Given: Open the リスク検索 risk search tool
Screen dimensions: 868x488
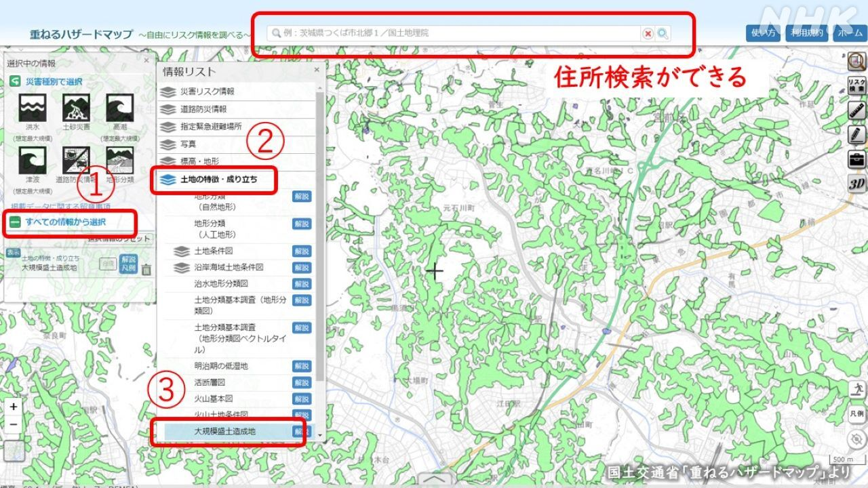Looking at the screenshot, I should click(857, 86).
